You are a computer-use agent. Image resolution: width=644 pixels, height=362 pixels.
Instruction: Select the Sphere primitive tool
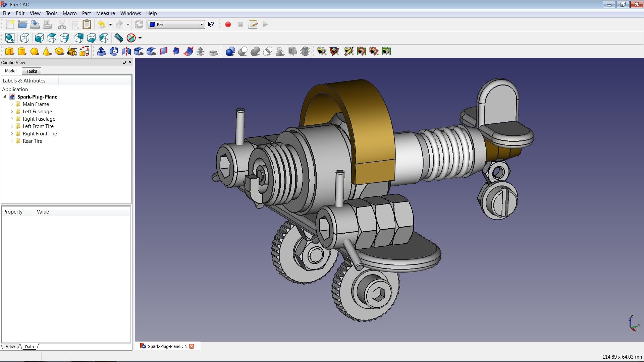[35, 51]
